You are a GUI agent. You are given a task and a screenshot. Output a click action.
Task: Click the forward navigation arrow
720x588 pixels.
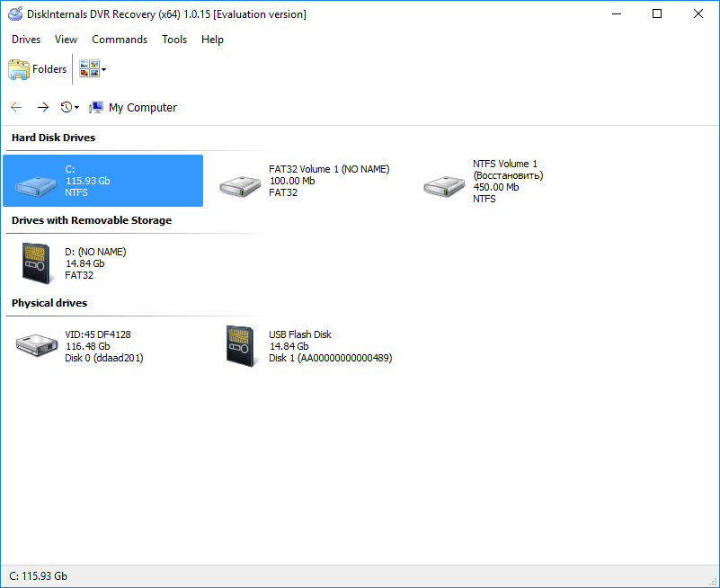(x=42, y=106)
